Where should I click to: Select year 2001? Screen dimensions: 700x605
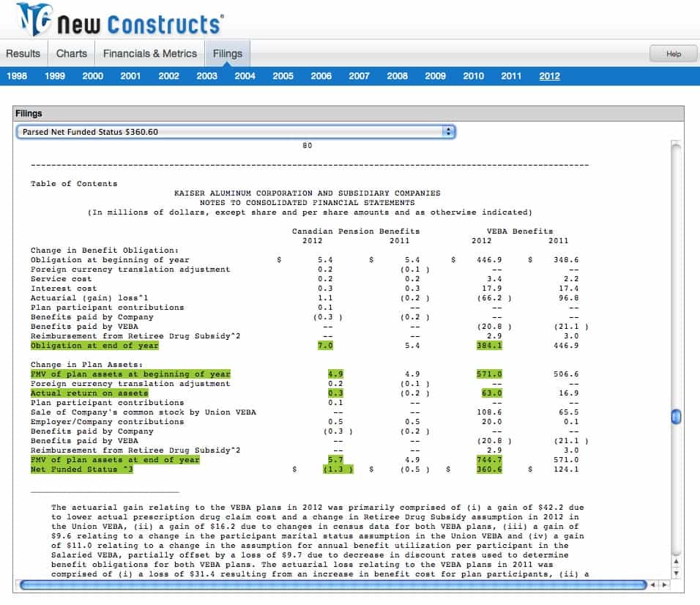(x=130, y=76)
